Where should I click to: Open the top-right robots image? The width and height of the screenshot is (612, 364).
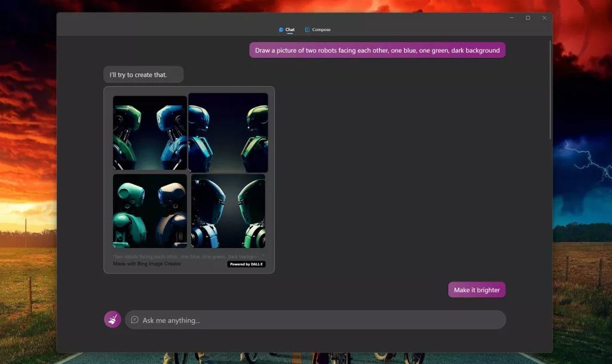point(228,133)
